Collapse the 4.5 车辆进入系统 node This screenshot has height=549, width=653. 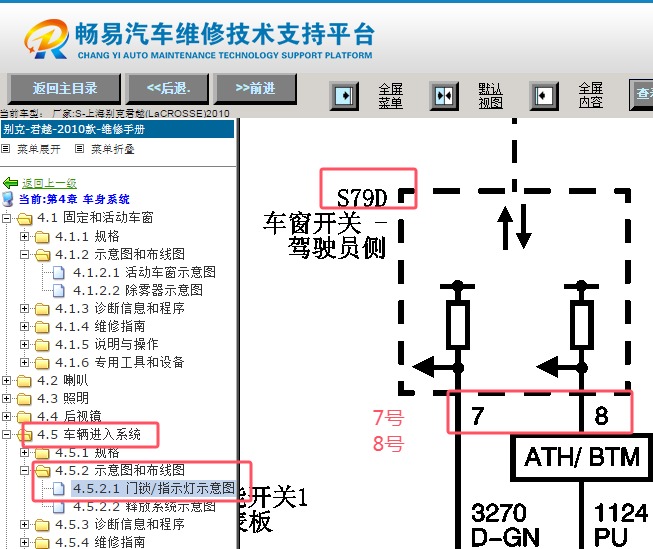tap(6, 434)
